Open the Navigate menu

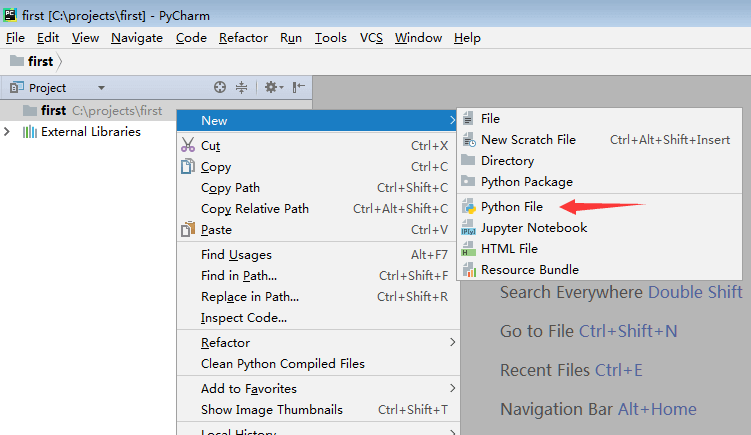pos(137,38)
